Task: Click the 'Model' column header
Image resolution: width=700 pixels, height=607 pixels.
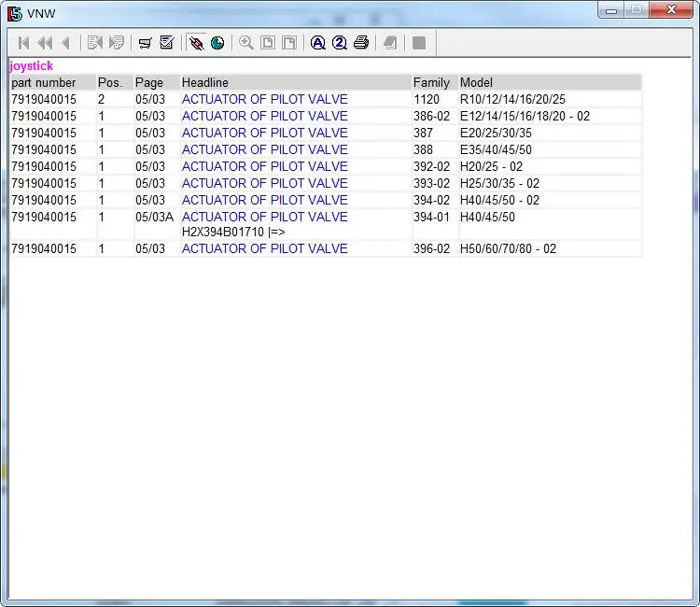Action: [x=550, y=82]
